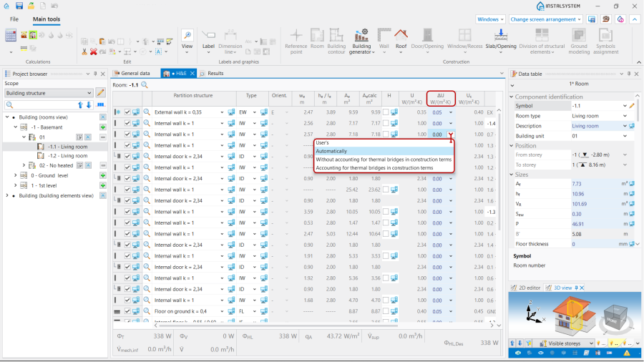
Task: Click the magnifier icon beside Room -1.1
Action: pos(145,84)
